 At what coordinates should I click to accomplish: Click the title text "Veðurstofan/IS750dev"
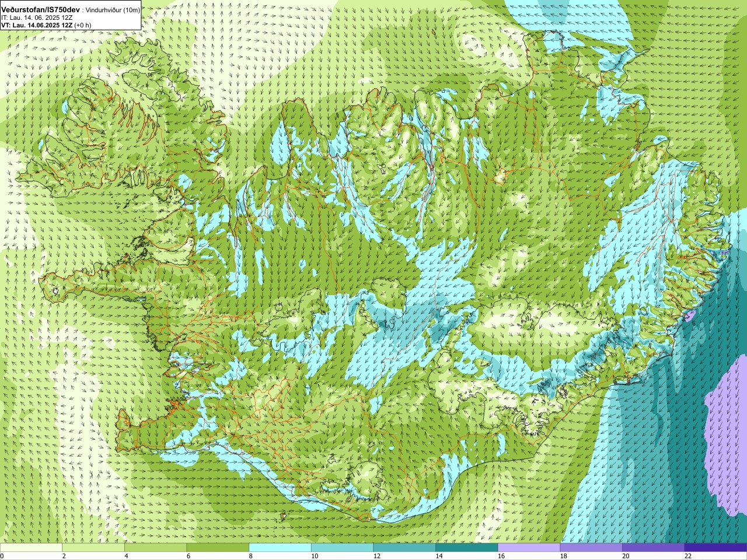coord(40,10)
